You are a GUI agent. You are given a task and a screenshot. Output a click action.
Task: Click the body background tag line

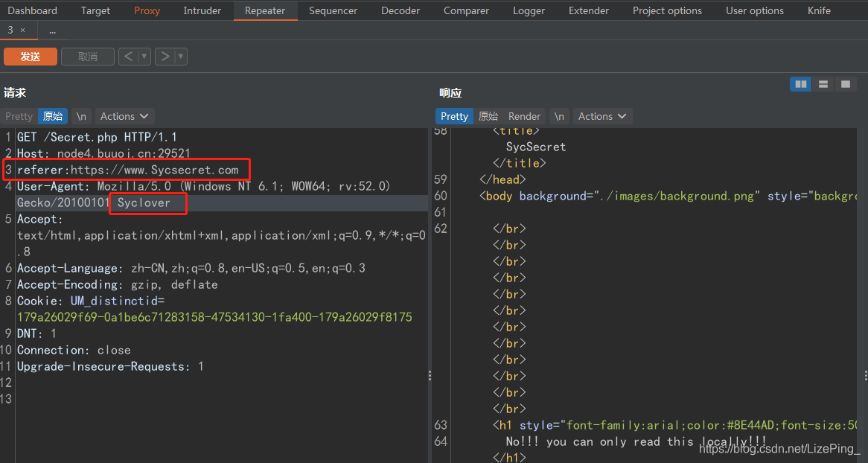pyautogui.click(x=668, y=196)
